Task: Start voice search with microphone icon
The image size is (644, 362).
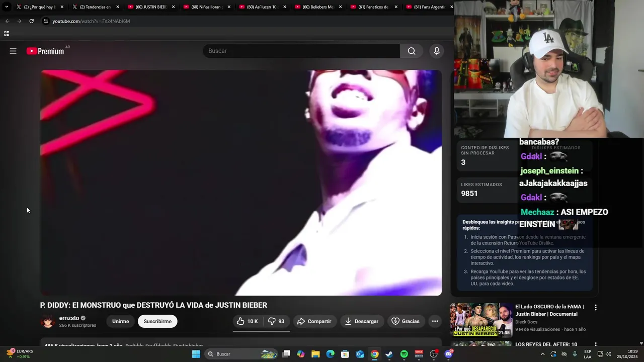Action: pos(437,51)
